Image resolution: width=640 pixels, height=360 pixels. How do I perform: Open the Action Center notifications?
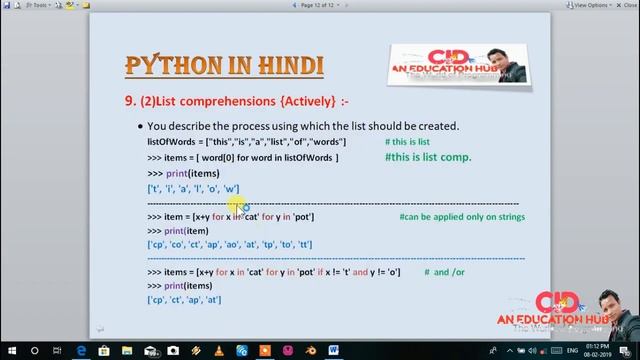pyautogui.click(x=624, y=351)
